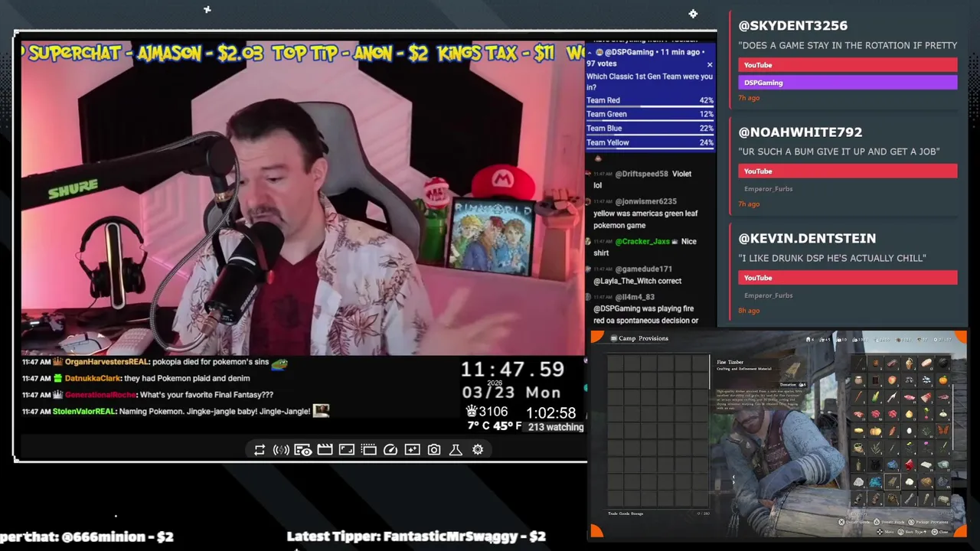Click the @NOAHWHITE792 username heading
This screenshot has height=551, width=980.
(800, 132)
